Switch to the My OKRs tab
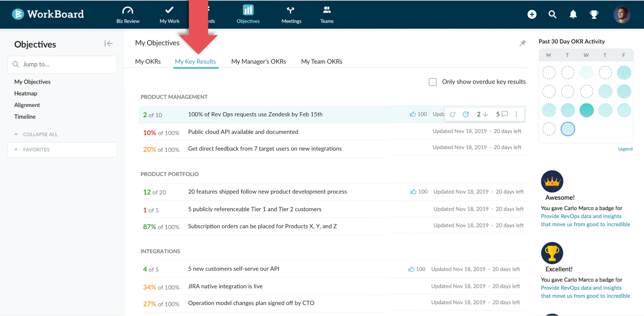The width and height of the screenshot is (644, 316). [148, 61]
